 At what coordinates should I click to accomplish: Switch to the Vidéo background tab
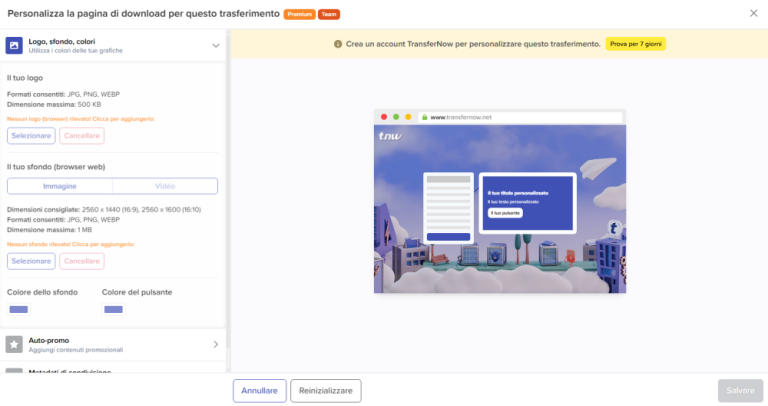pos(165,186)
